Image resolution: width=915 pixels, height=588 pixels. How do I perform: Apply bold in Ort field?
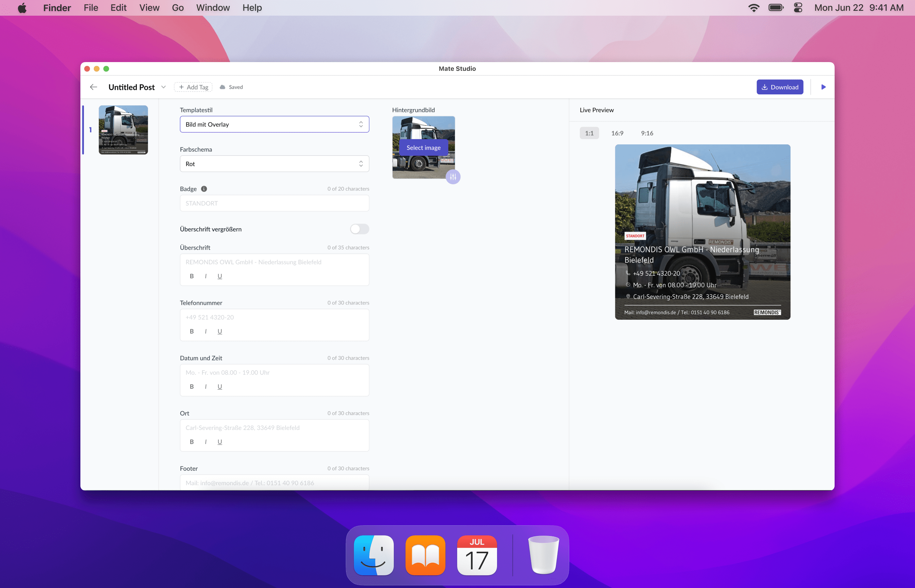(192, 442)
